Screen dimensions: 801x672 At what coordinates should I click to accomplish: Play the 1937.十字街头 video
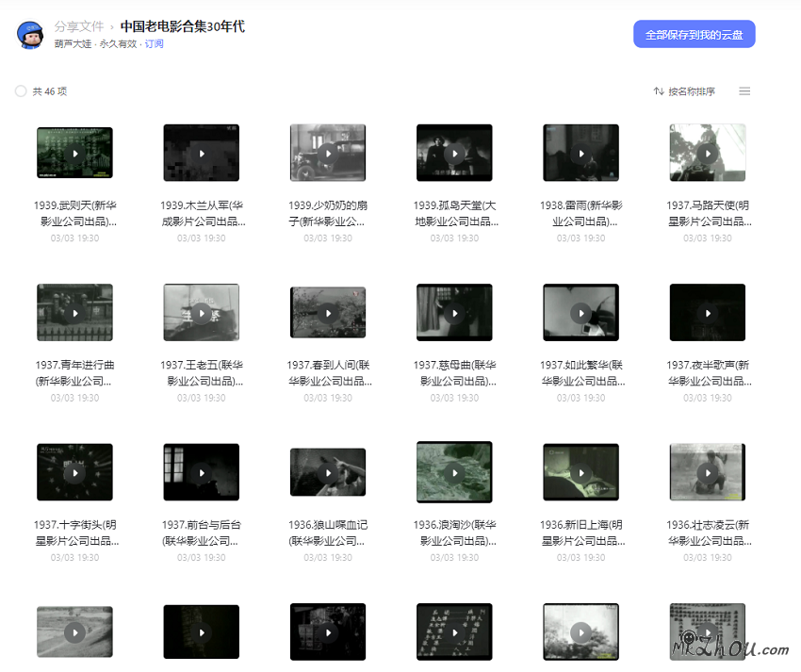74,471
